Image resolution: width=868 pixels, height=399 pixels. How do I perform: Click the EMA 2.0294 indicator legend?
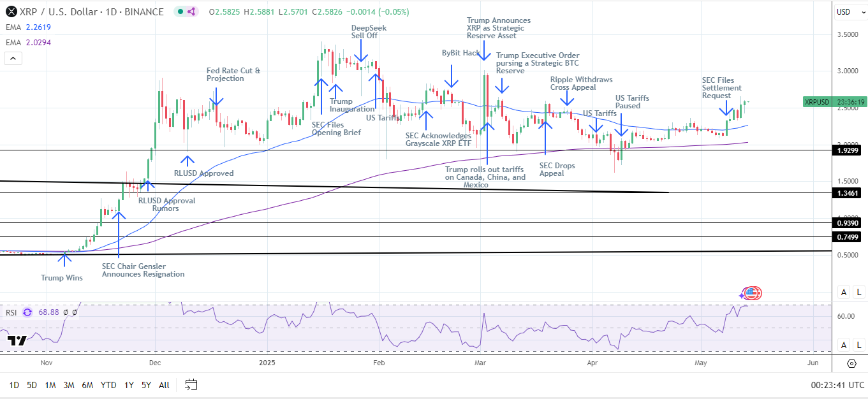click(27, 42)
